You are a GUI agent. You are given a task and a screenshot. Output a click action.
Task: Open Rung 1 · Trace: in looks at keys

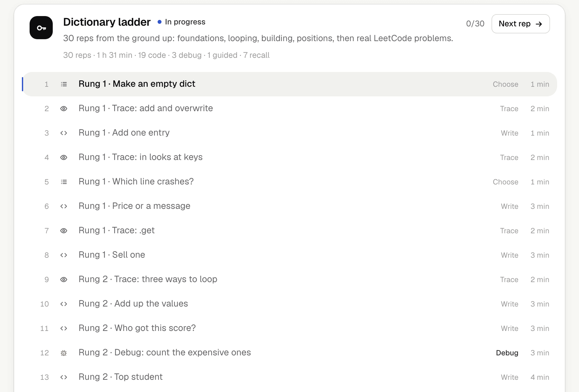point(289,157)
